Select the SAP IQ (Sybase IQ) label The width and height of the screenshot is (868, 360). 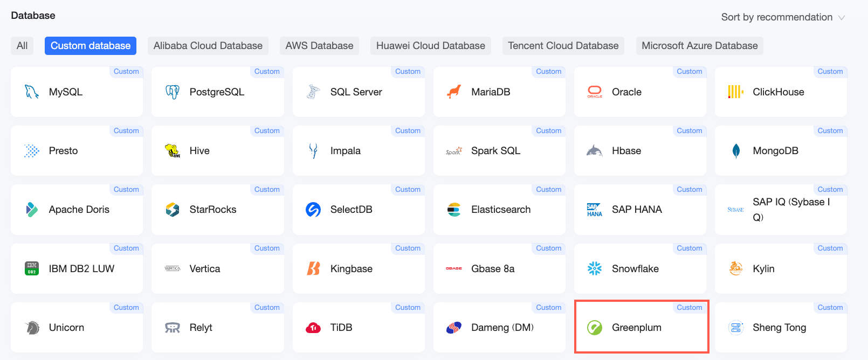pos(791,210)
